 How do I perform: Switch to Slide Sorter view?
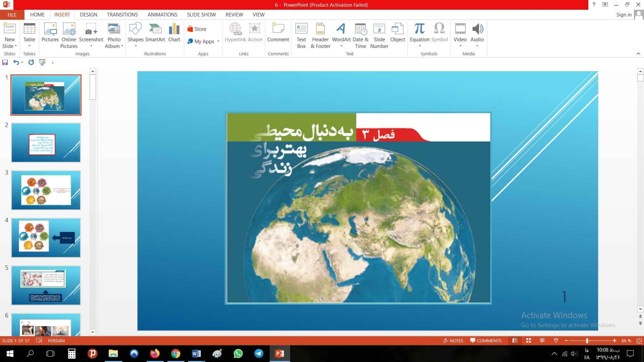(x=529, y=341)
